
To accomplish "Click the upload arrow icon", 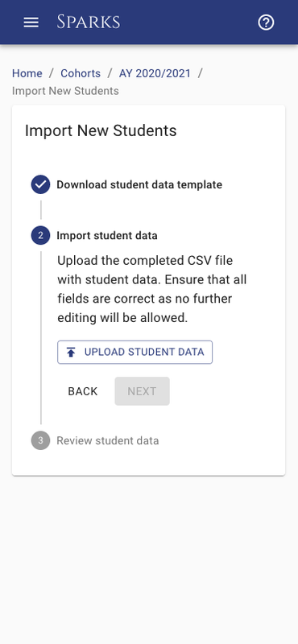I will [x=72, y=353].
